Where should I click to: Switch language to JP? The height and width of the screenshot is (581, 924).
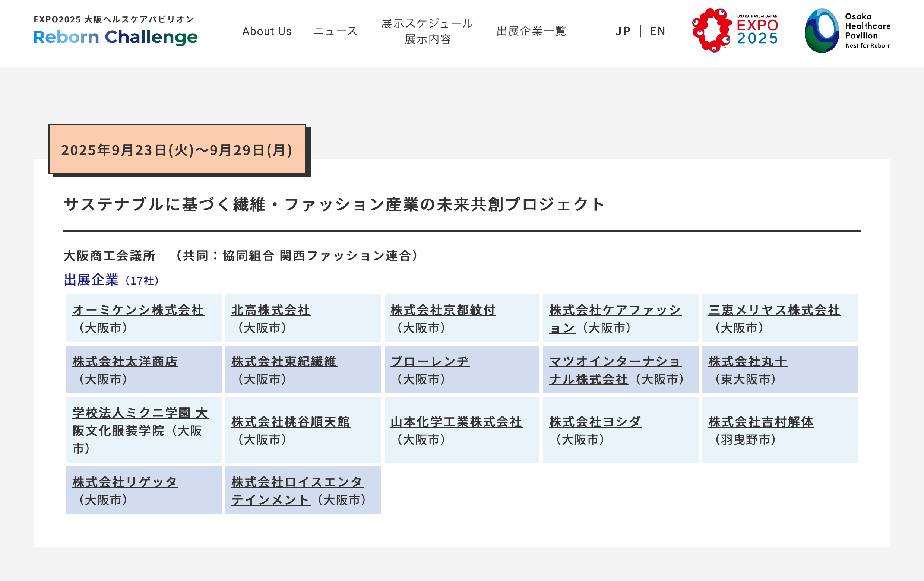coord(623,31)
